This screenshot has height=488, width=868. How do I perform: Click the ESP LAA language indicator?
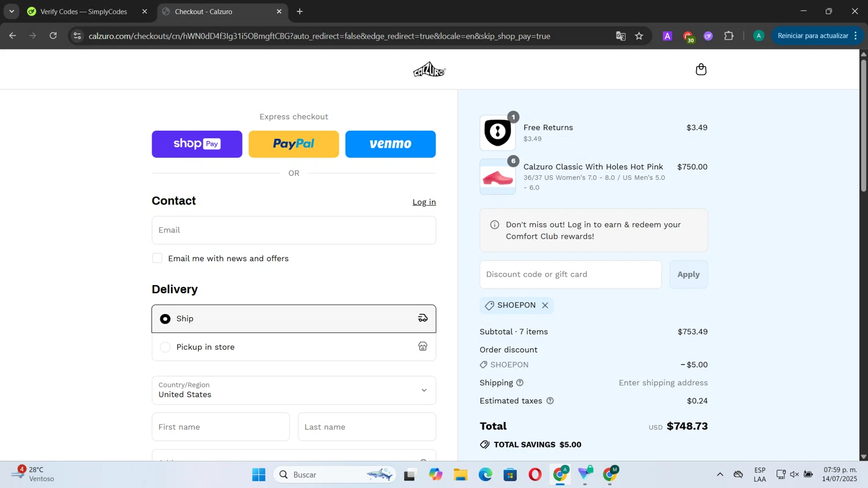click(760, 475)
